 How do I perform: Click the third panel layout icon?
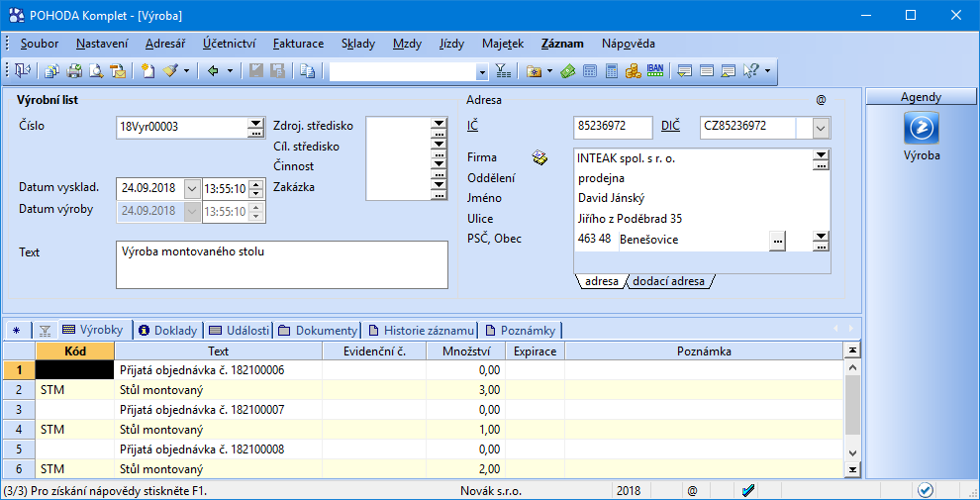729,71
